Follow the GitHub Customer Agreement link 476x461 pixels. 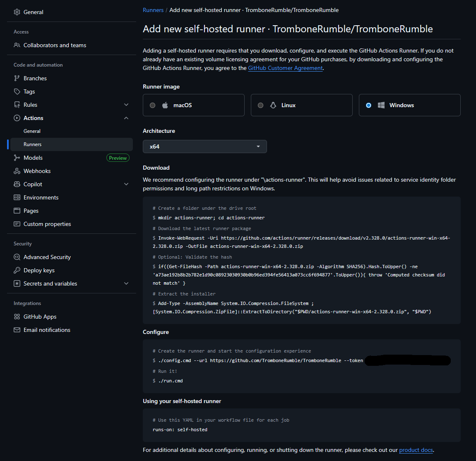tap(285, 68)
